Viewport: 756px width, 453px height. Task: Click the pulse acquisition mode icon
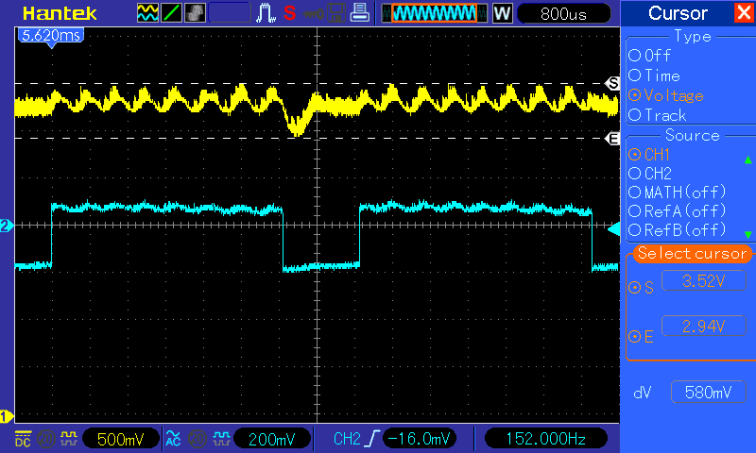[266, 13]
